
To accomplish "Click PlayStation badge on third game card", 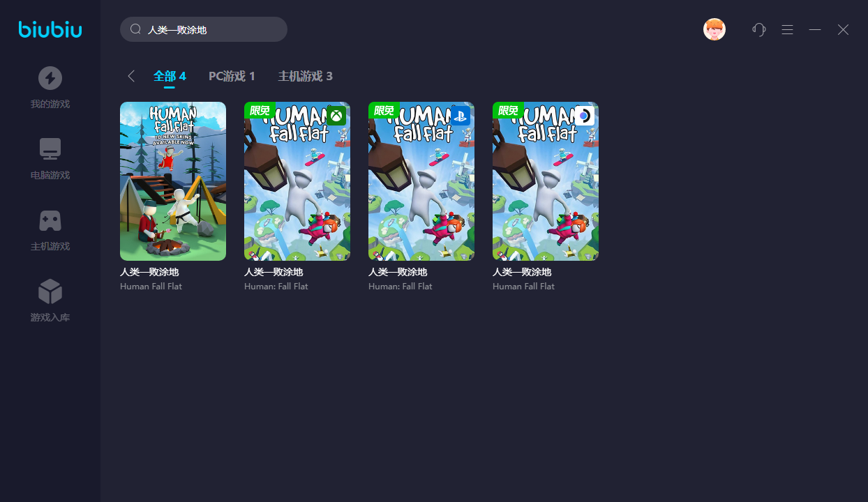I will coord(461,115).
